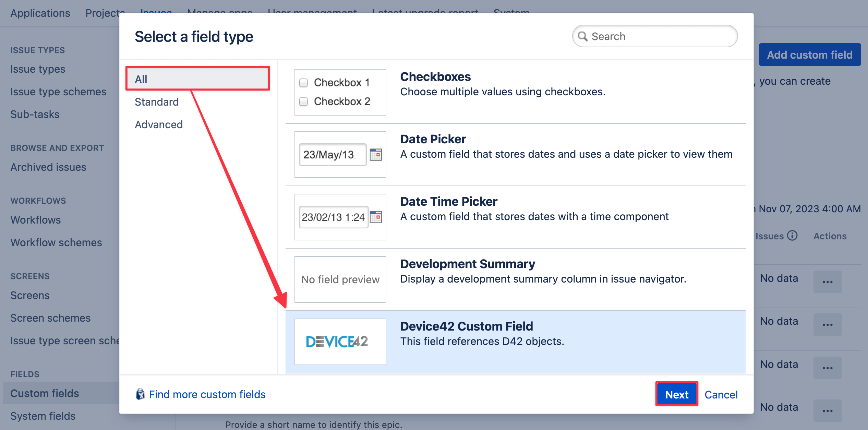Select the Device42 Custom Field option
868x430 pixels.
467,326
